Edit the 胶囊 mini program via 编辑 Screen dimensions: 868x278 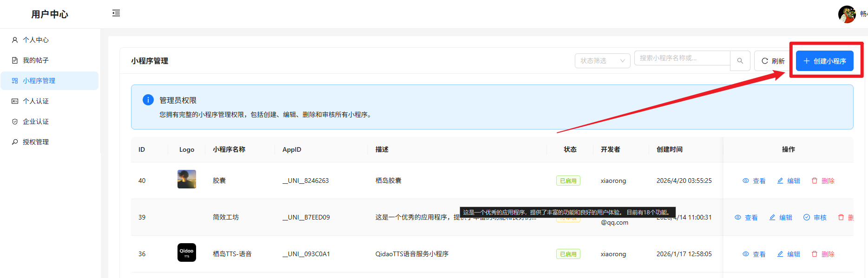tap(789, 181)
